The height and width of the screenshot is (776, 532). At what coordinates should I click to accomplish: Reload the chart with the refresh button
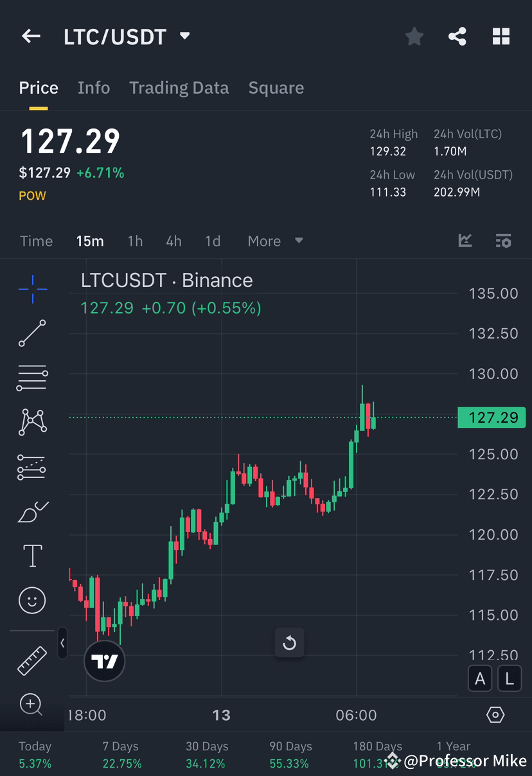[x=289, y=643]
